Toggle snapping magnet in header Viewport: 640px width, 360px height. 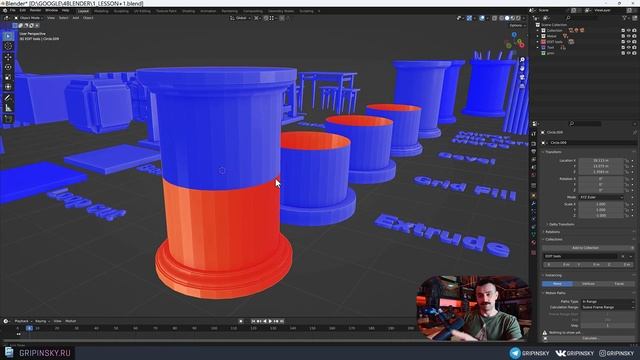coord(266,18)
